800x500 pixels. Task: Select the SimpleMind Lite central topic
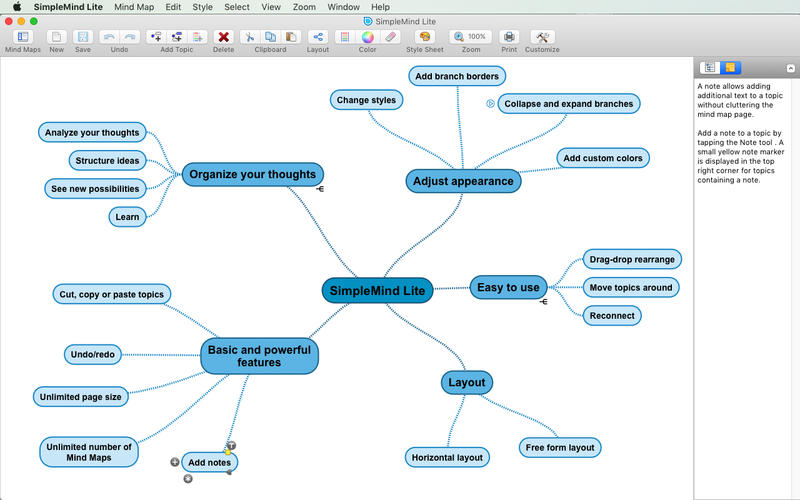pos(378,291)
